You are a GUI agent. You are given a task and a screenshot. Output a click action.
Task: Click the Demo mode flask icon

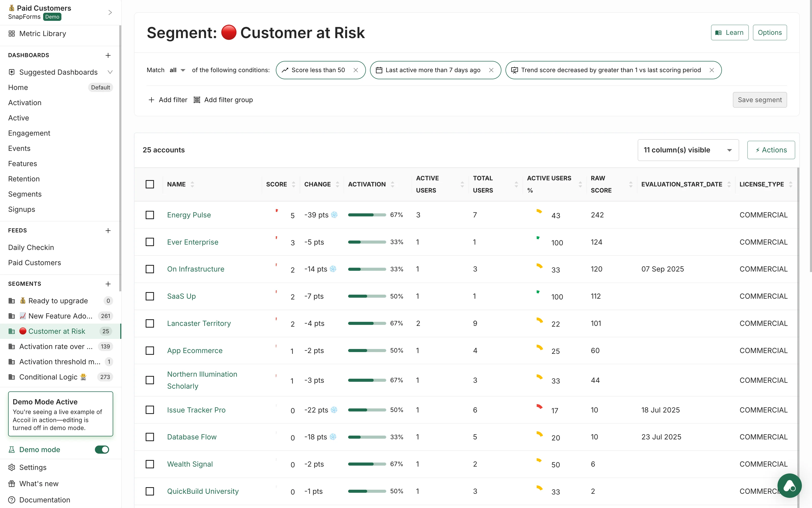point(12,450)
